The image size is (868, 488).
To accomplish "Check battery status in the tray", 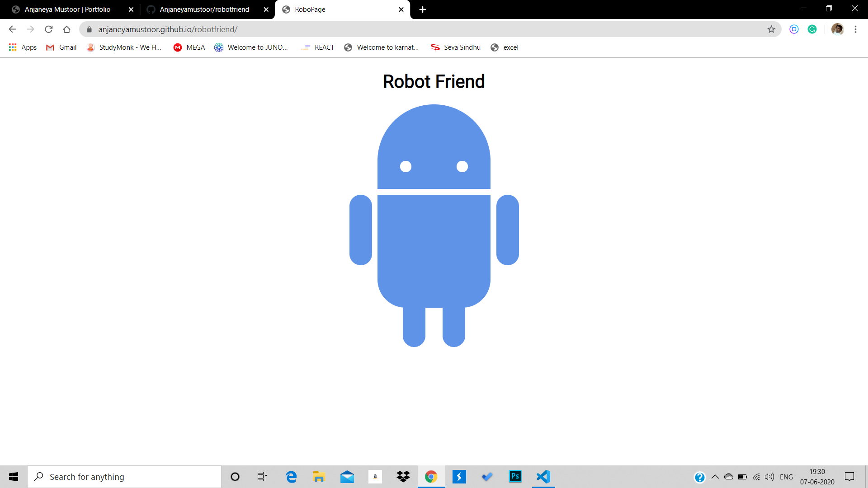I will point(742,477).
